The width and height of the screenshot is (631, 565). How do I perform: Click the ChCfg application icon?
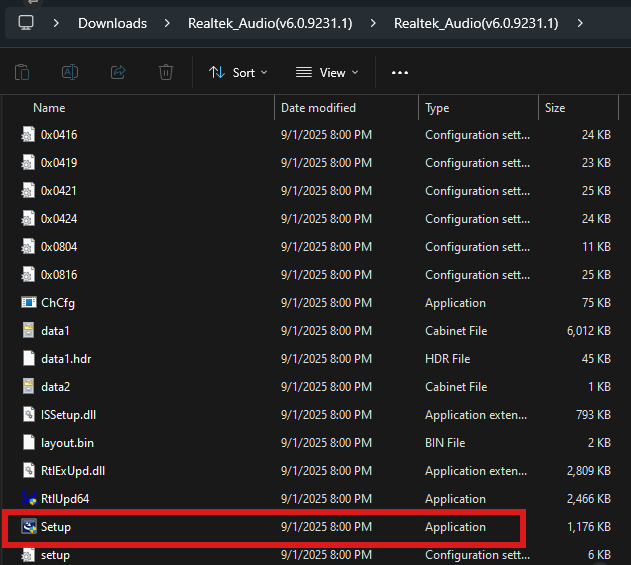pos(29,302)
